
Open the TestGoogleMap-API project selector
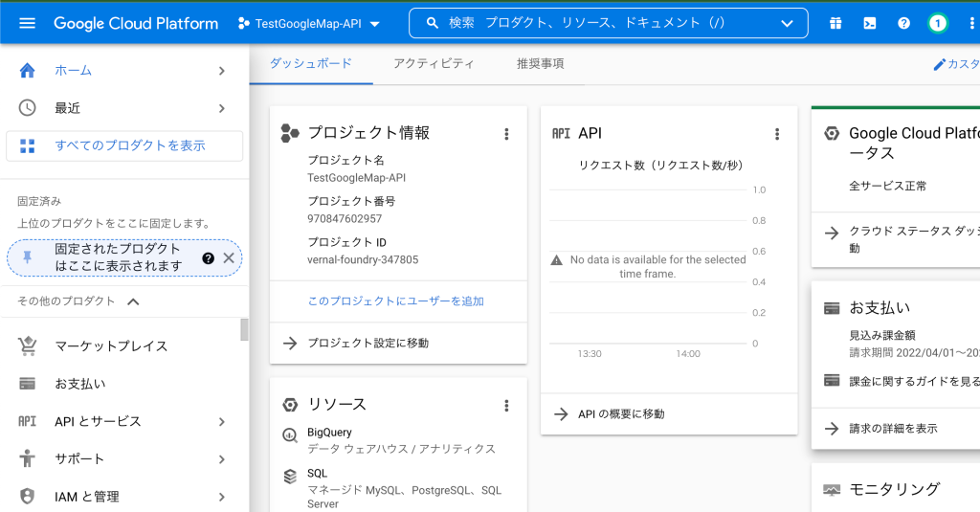pyautogui.click(x=309, y=24)
